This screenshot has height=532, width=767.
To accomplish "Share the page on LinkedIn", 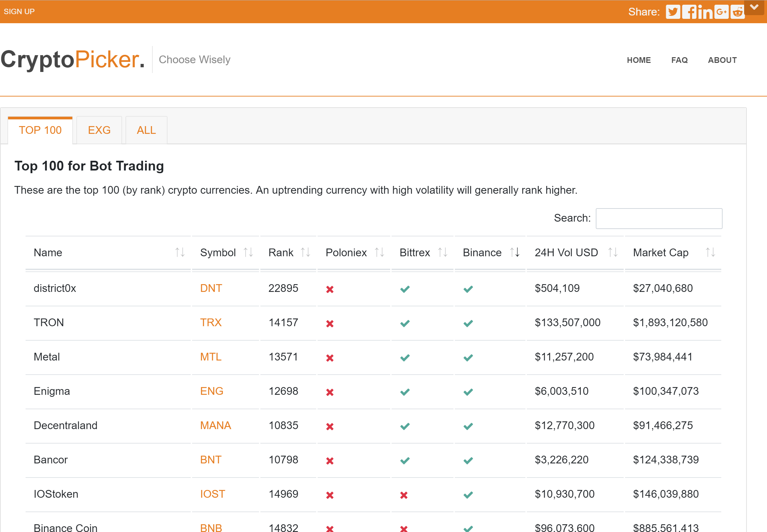I will [x=705, y=12].
